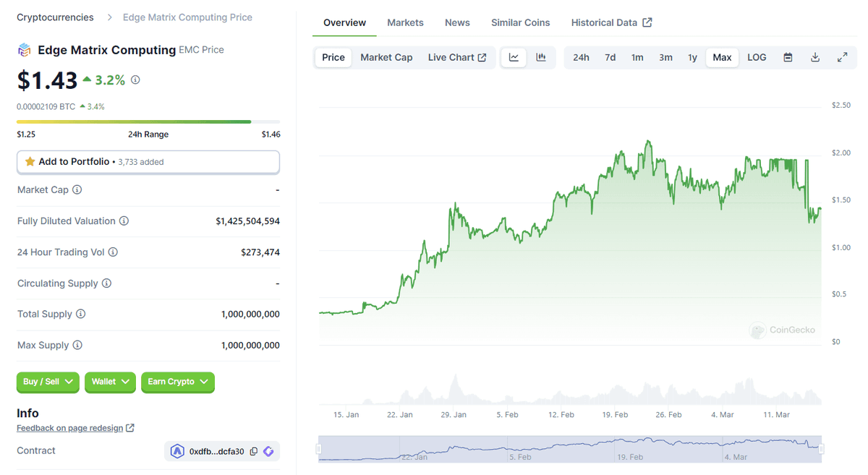Expand the Wallet dropdown
868x475 pixels.
(110, 382)
